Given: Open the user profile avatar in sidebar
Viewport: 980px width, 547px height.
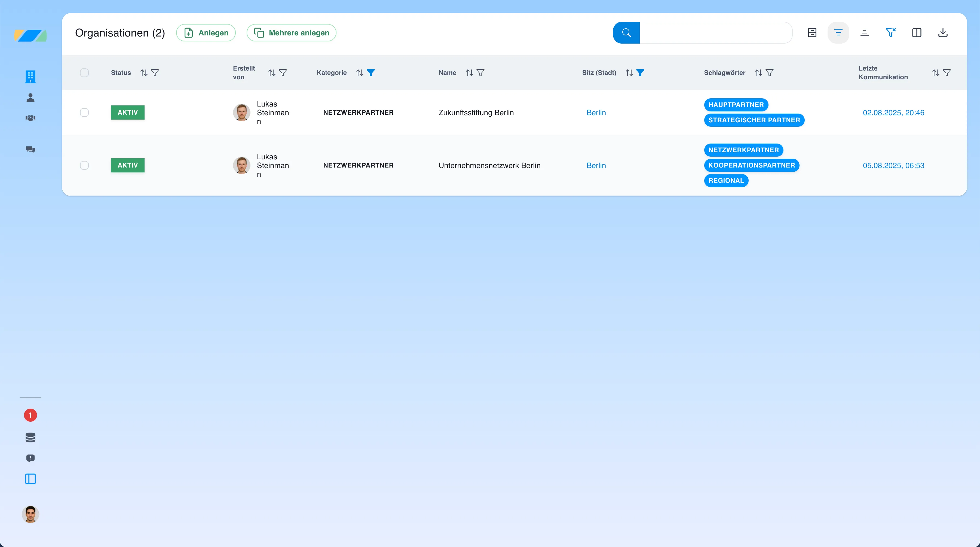Looking at the screenshot, I should pyautogui.click(x=30, y=514).
